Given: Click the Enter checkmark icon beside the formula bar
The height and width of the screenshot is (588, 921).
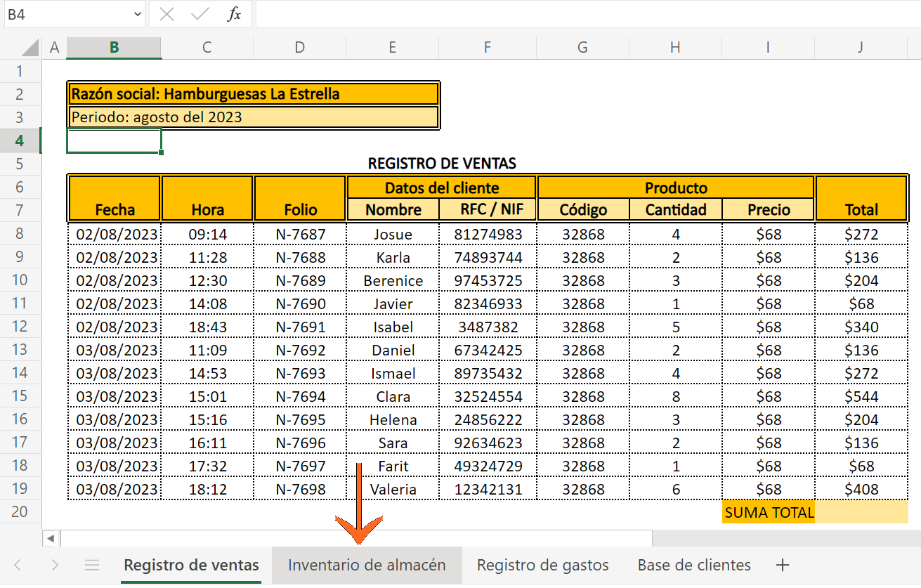Looking at the screenshot, I should point(199,14).
